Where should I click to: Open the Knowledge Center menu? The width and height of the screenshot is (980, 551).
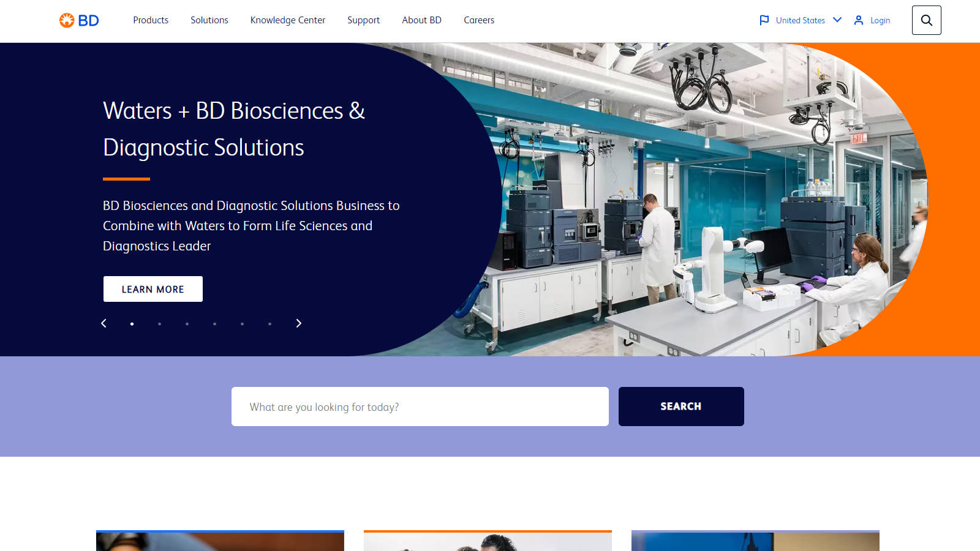[x=288, y=20]
